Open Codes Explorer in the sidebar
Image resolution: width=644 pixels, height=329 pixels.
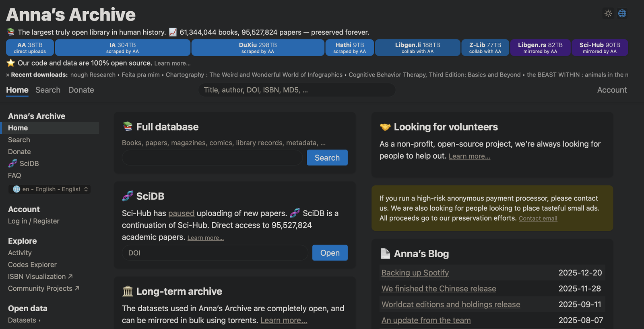(32, 265)
